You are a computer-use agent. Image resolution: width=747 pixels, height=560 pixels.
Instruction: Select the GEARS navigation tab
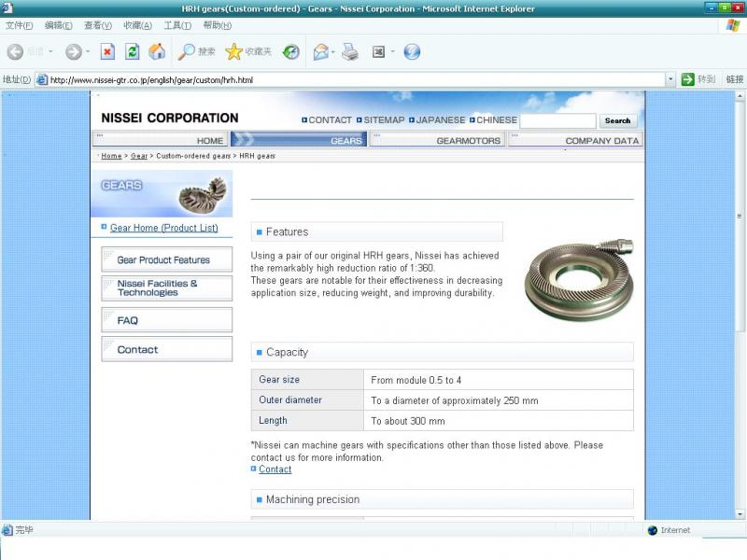[299, 139]
